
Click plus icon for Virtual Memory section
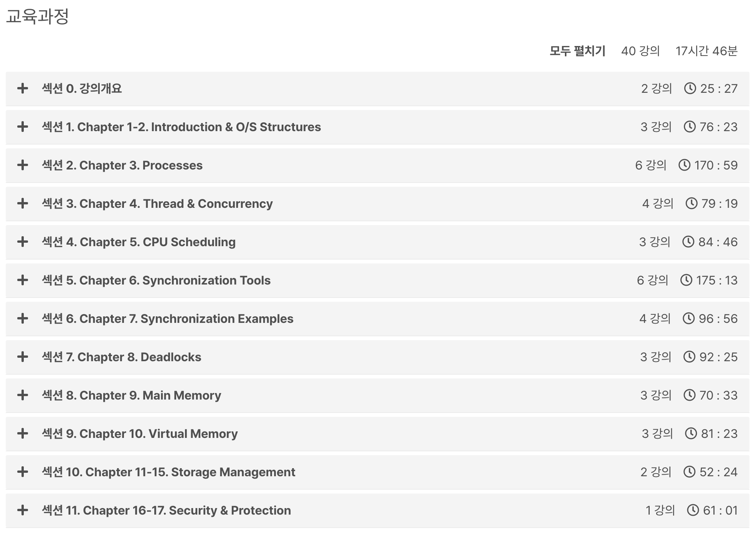[x=23, y=434]
